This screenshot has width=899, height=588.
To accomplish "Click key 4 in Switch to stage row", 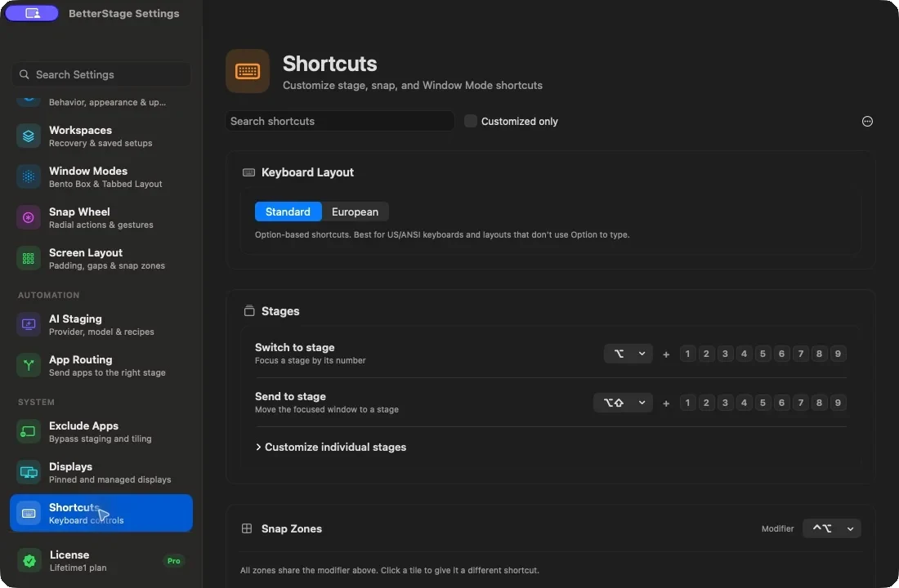I will pos(744,354).
